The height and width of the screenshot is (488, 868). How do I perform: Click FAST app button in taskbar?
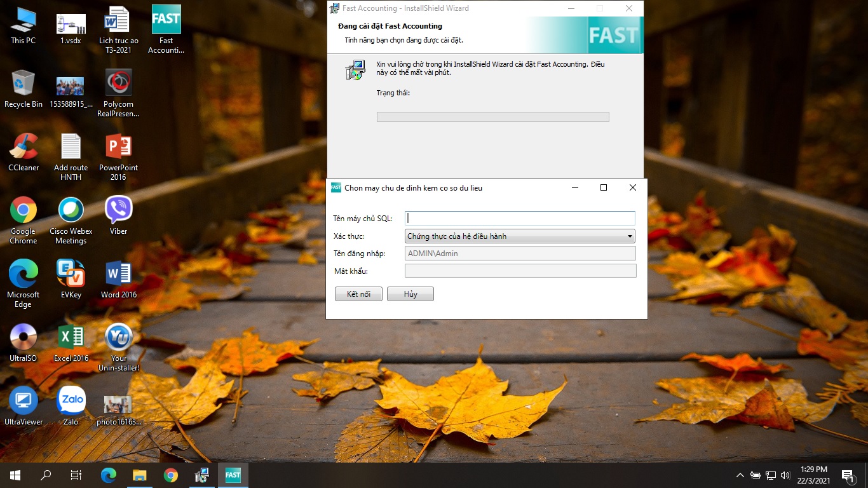click(x=233, y=475)
